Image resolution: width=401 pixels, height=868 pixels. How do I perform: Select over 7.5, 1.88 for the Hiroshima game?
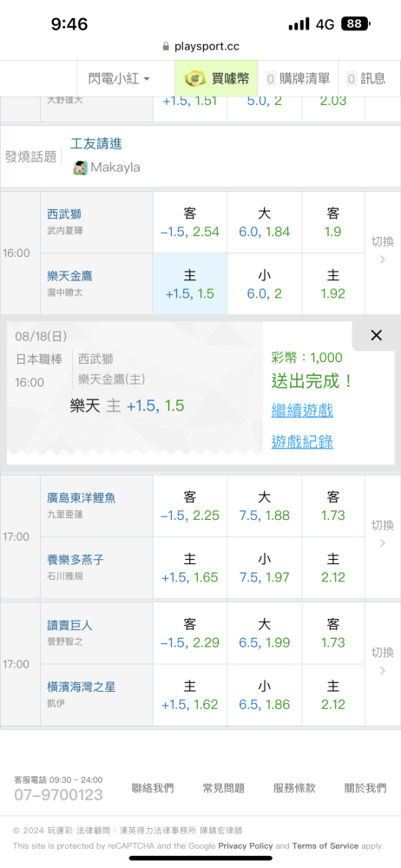point(264,506)
